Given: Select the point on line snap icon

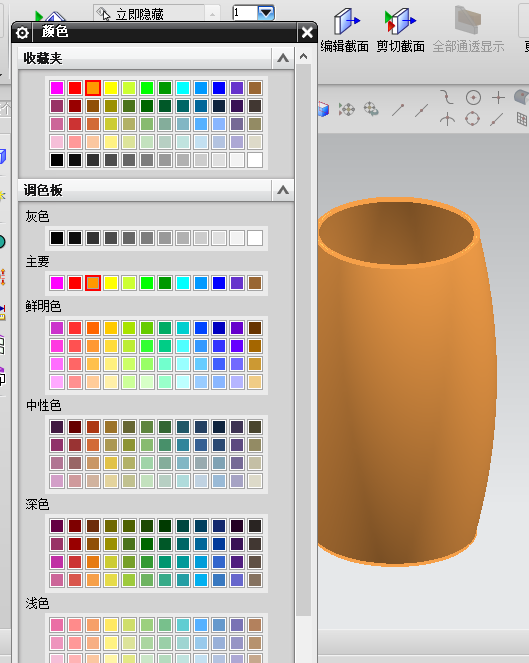Looking at the screenshot, I should (496, 119).
